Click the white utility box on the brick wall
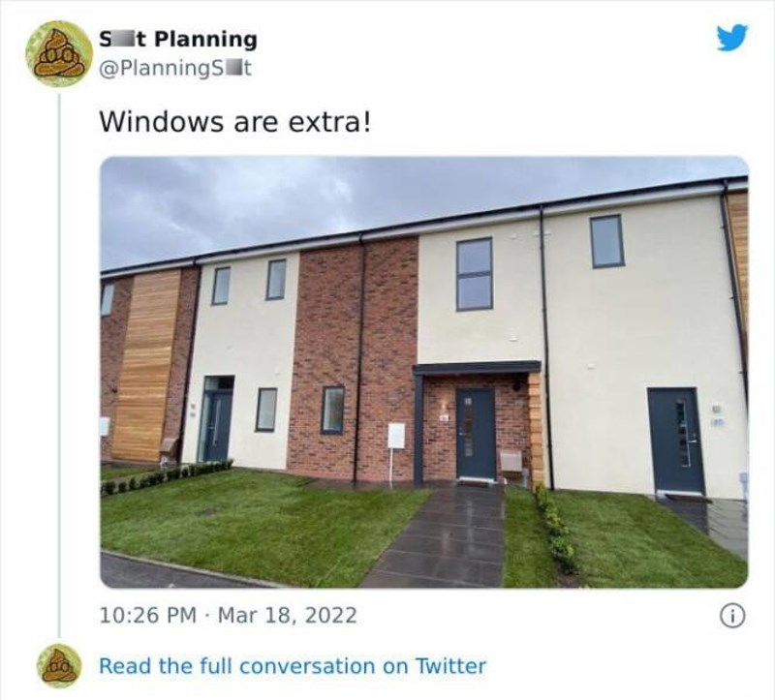 click(x=396, y=436)
